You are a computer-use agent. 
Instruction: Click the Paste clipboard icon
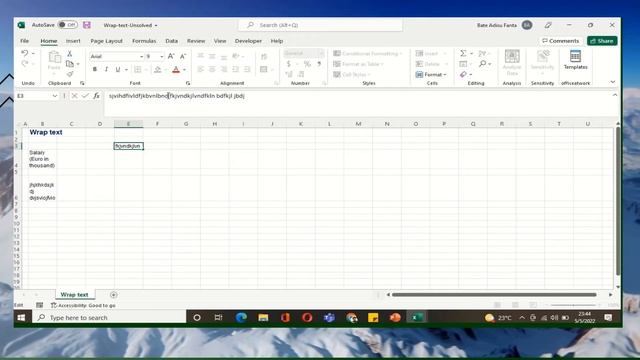point(54,57)
